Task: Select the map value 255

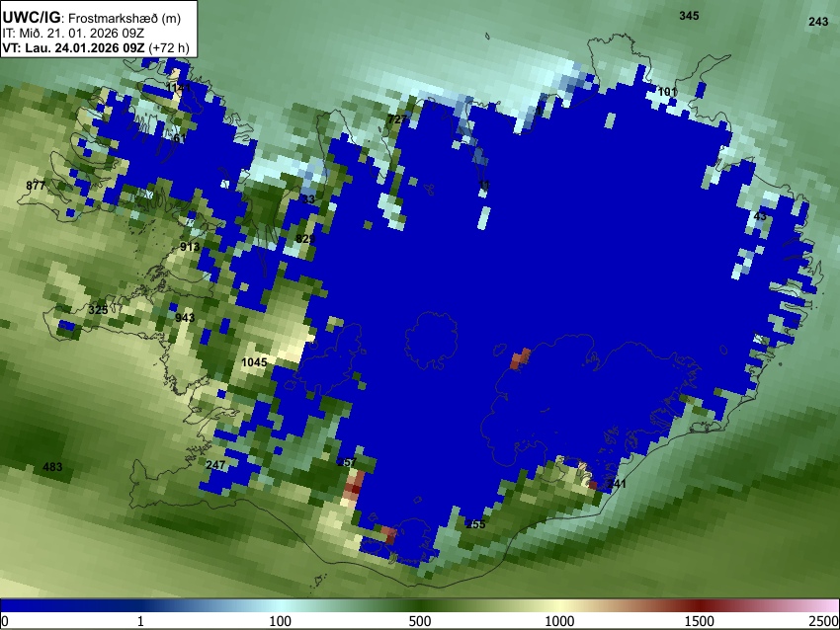Action: [475, 524]
